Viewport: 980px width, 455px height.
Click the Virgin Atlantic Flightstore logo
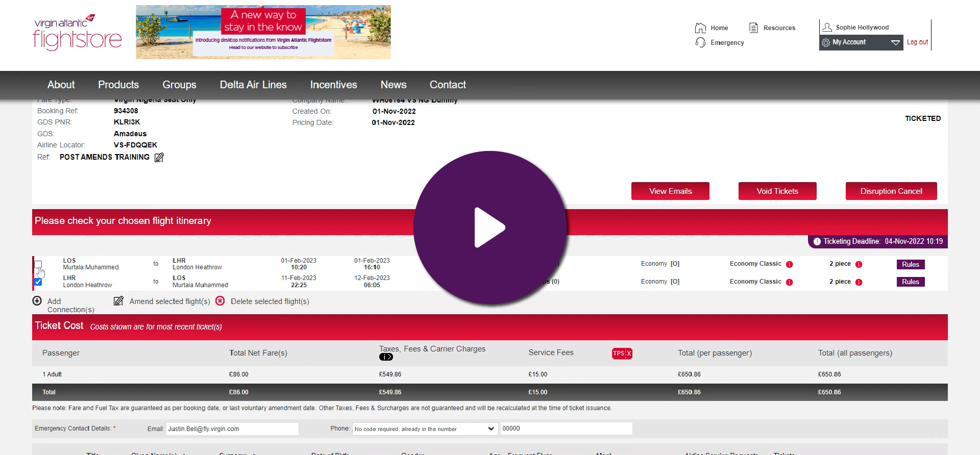77,33
